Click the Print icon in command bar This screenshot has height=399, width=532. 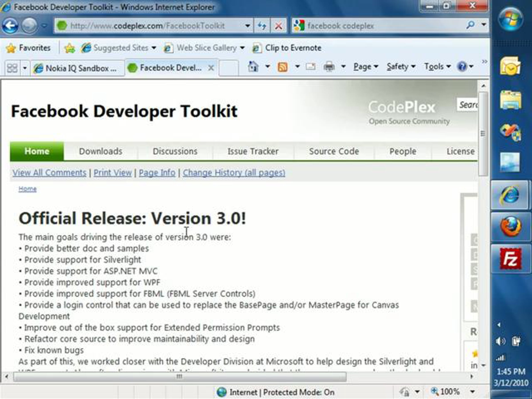pyautogui.click(x=329, y=67)
